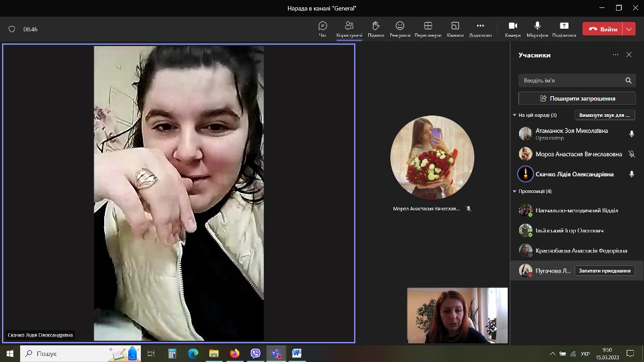The width and height of the screenshot is (644, 362).
Task: Select the suggested contact listed second
Action: 577,230
